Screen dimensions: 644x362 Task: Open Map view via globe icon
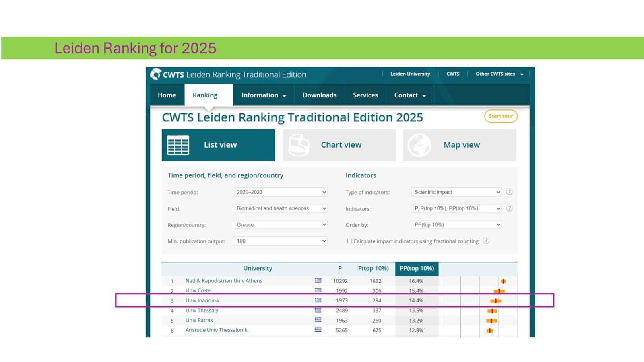coord(419,145)
